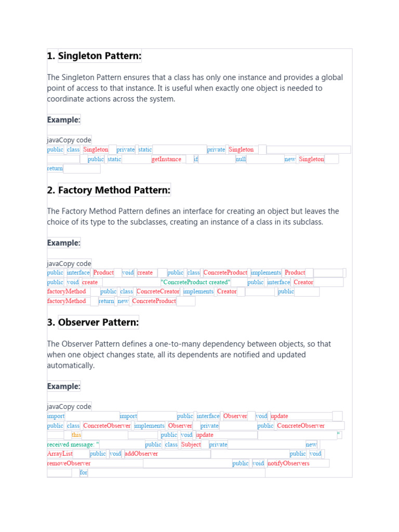Click the "ConcreteProduct created" string literal
The height and width of the screenshot is (532, 399).
(196, 282)
